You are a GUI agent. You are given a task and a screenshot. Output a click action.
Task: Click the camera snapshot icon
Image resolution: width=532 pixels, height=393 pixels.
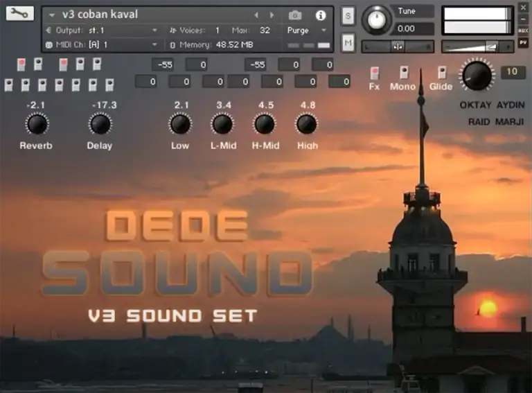pos(295,15)
